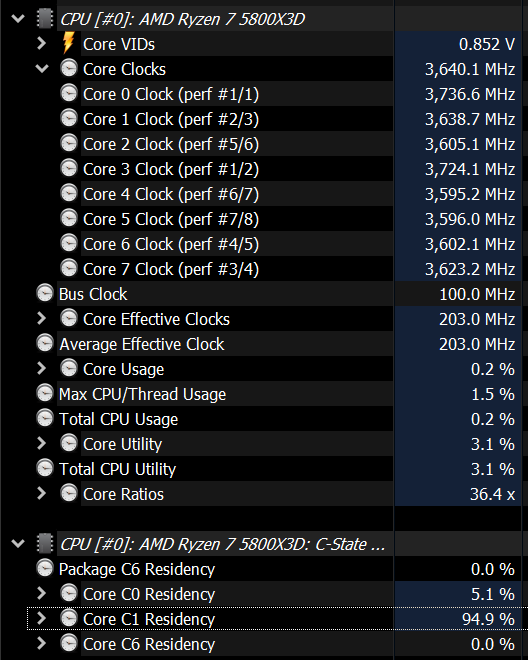Click the CPU chip icon of Ryzen 5800X3D header
The height and width of the screenshot is (660, 528).
click(45, 19)
